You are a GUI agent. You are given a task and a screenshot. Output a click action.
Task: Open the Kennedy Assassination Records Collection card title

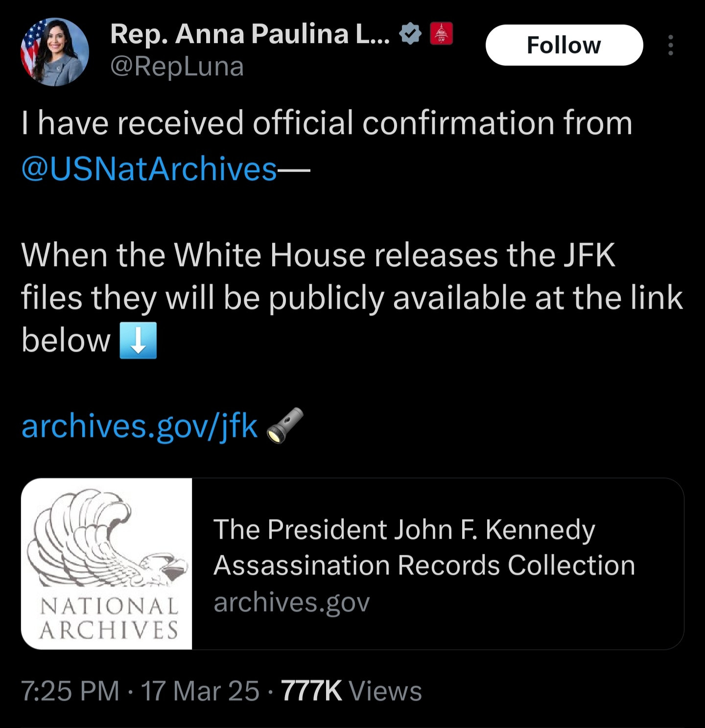tap(424, 547)
